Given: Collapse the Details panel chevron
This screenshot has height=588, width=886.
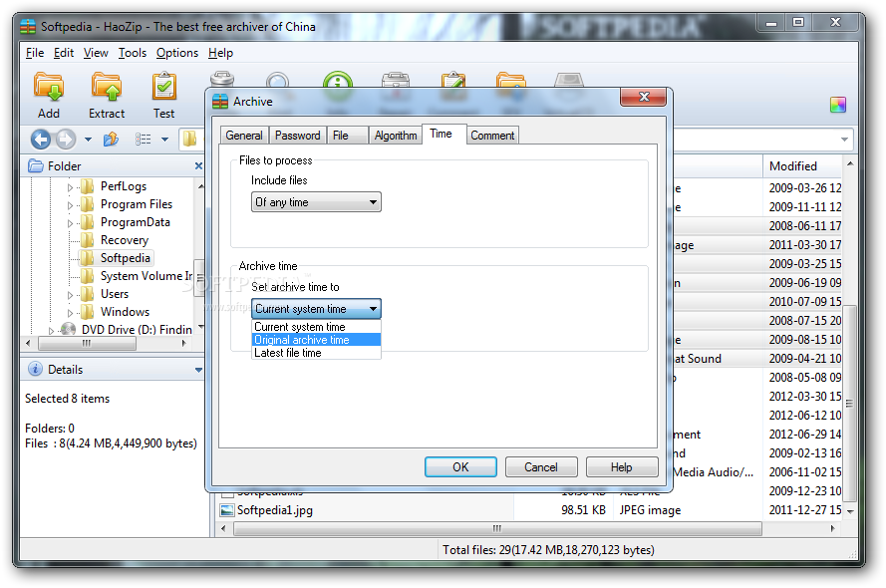Looking at the screenshot, I should [198, 370].
